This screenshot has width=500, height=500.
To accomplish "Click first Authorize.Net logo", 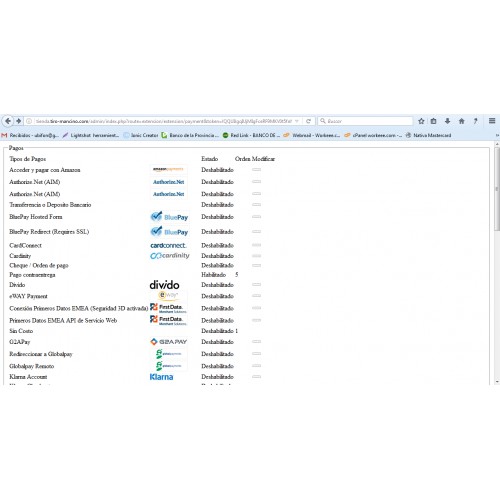I will (168, 182).
